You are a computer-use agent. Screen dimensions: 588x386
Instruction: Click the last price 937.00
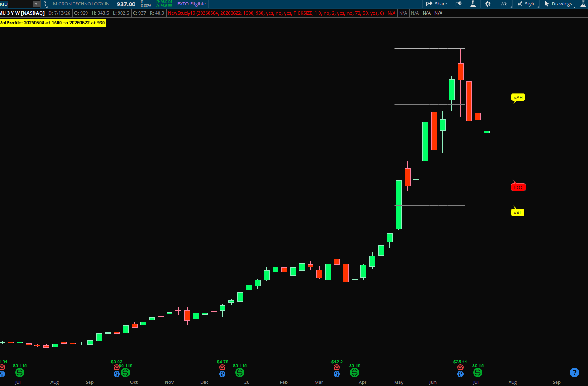(126, 4)
